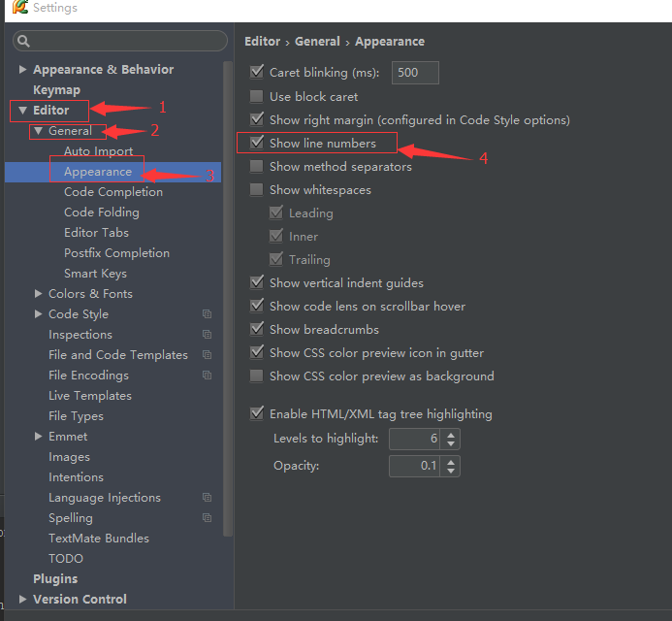
Task: Click the project-level icon beside Code Style
Action: (x=207, y=314)
